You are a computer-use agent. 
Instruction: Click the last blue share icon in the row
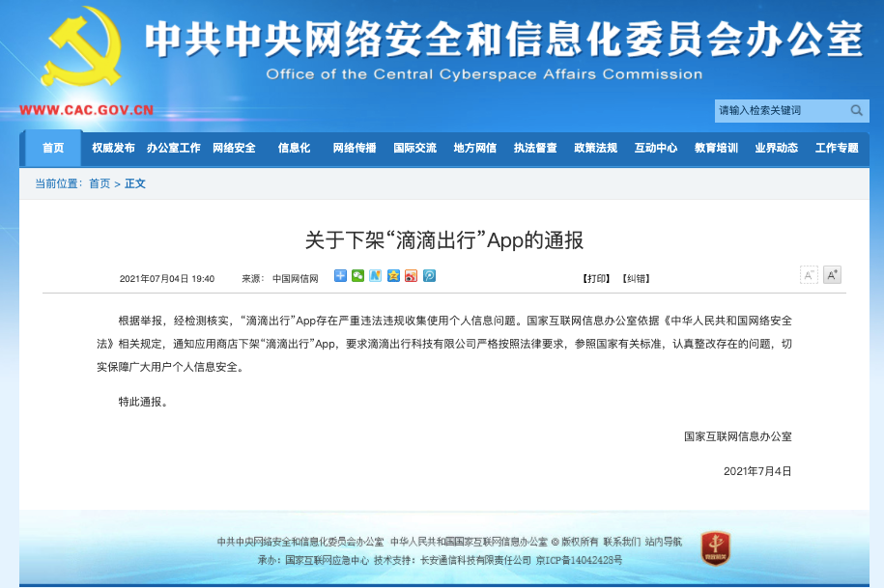point(427,277)
